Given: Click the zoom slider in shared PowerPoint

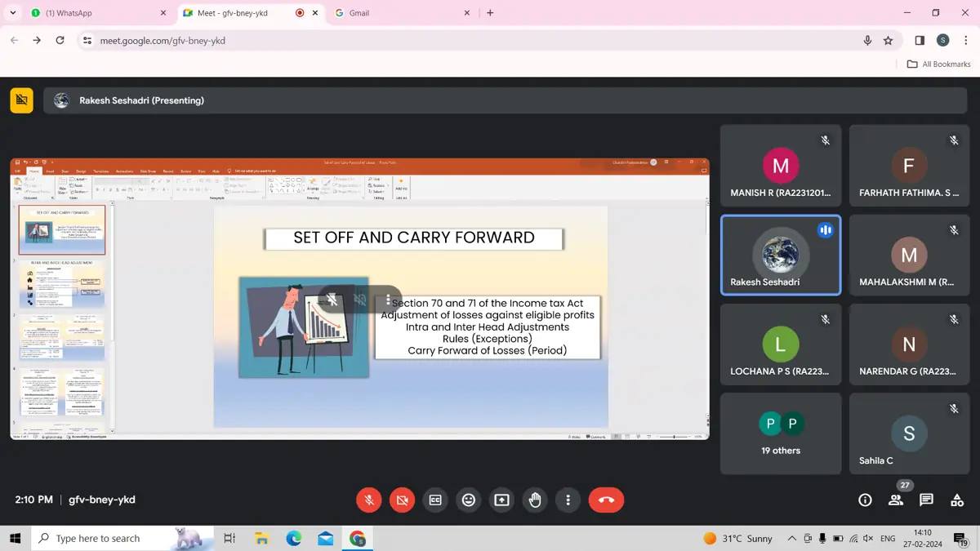Looking at the screenshot, I should (x=674, y=437).
